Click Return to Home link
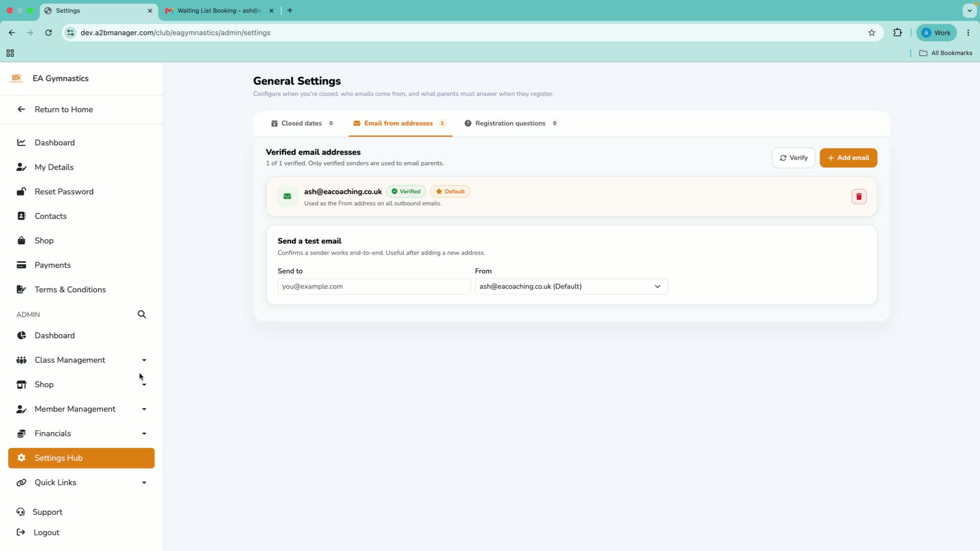Screen dimensions: 980x551 click(x=64, y=110)
